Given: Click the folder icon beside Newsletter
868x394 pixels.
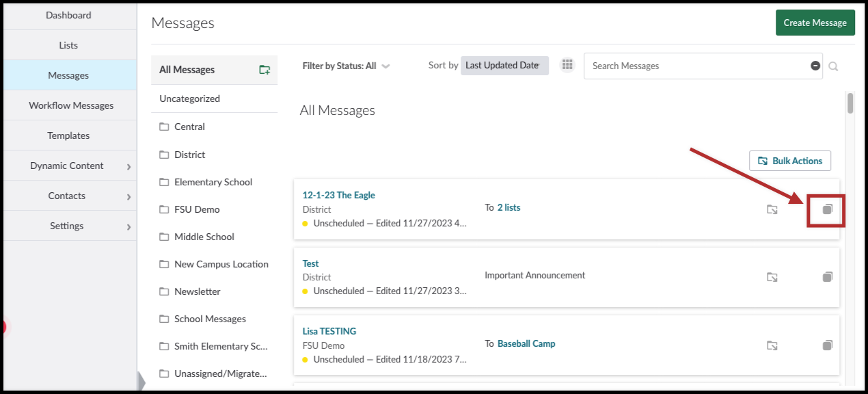Looking at the screenshot, I should [164, 291].
